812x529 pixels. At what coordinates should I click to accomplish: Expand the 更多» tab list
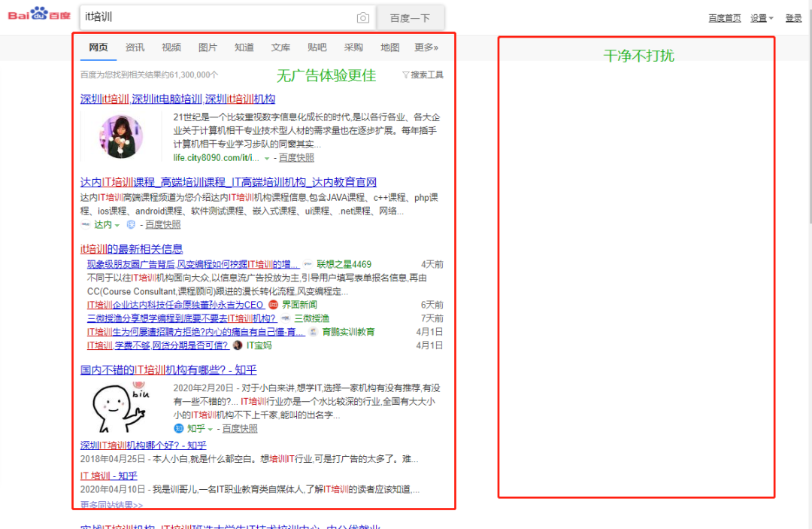(x=426, y=47)
